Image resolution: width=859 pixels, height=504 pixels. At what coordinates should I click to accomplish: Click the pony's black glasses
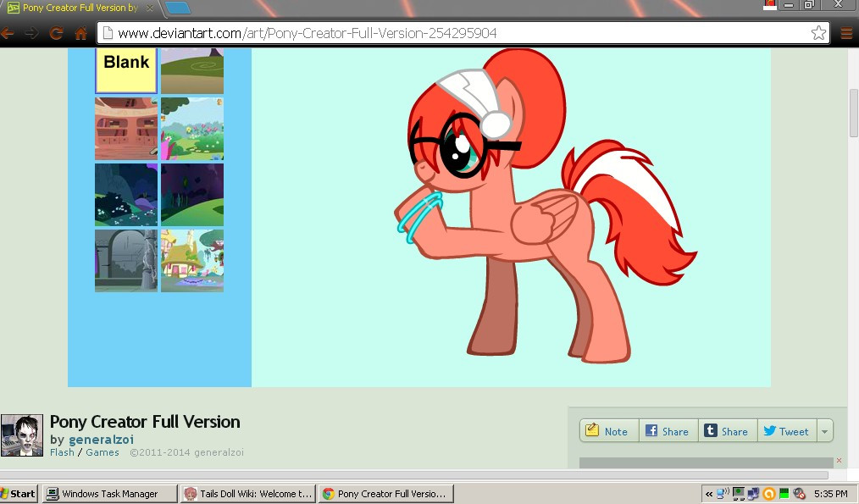point(463,145)
